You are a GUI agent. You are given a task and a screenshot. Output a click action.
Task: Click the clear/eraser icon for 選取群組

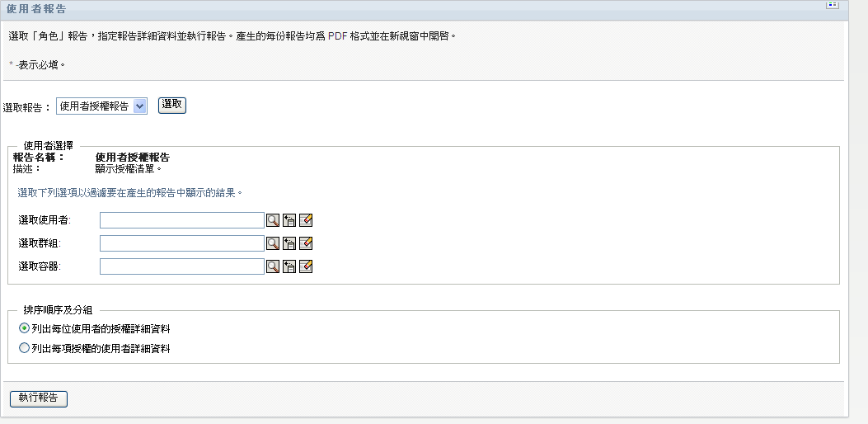306,243
